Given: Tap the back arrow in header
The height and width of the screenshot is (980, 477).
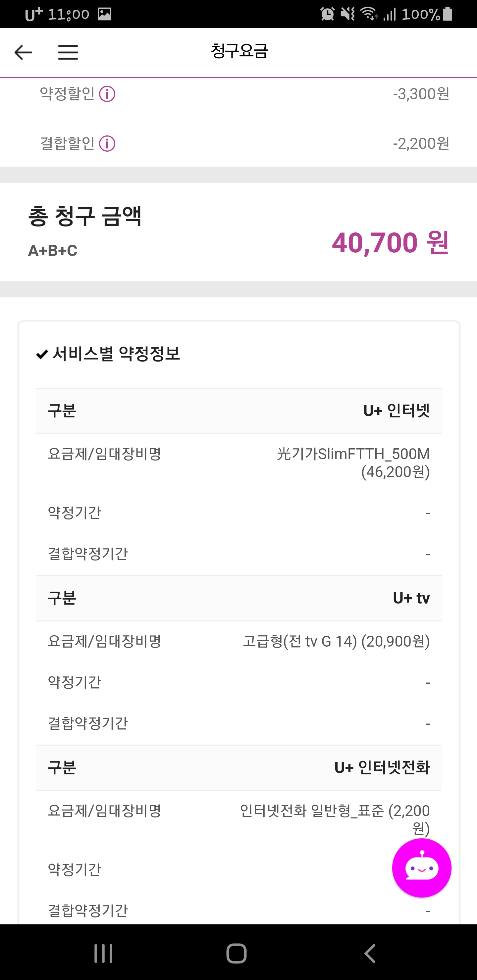Looking at the screenshot, I should (x=23, y=52).
